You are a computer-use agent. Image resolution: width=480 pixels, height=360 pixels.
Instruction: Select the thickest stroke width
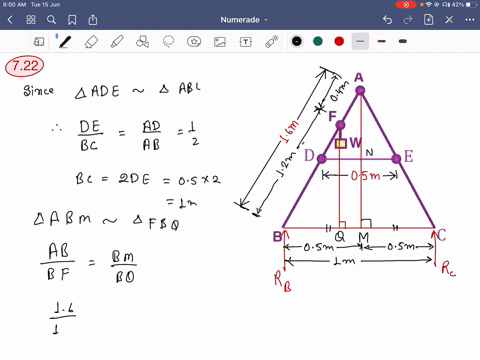[403, 41]
